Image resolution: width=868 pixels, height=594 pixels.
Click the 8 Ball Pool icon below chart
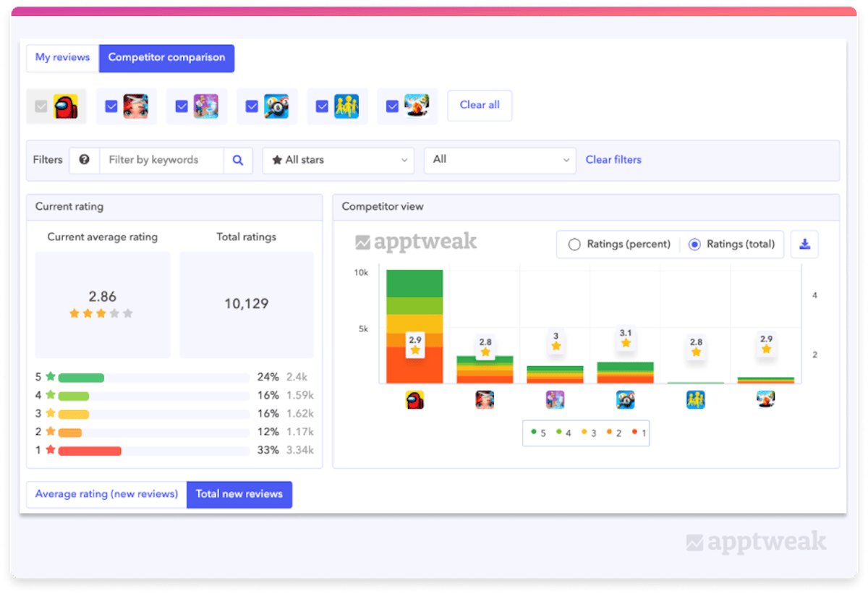coord(626,400)
